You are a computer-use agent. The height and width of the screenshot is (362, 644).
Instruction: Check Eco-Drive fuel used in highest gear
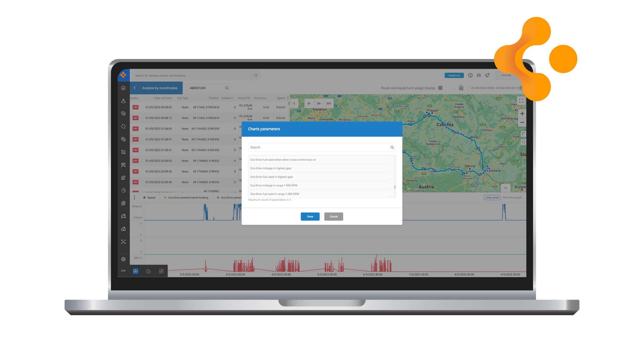tap(390, 177)
